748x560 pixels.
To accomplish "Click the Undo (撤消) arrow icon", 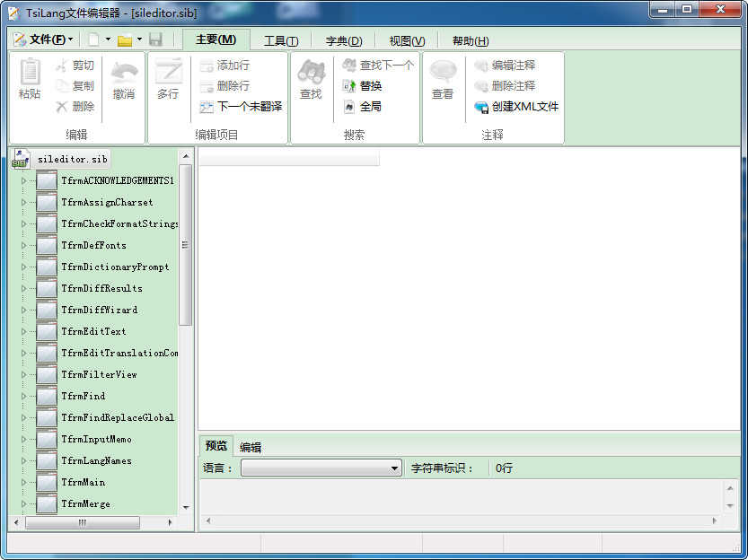I will tap(124, 73).
